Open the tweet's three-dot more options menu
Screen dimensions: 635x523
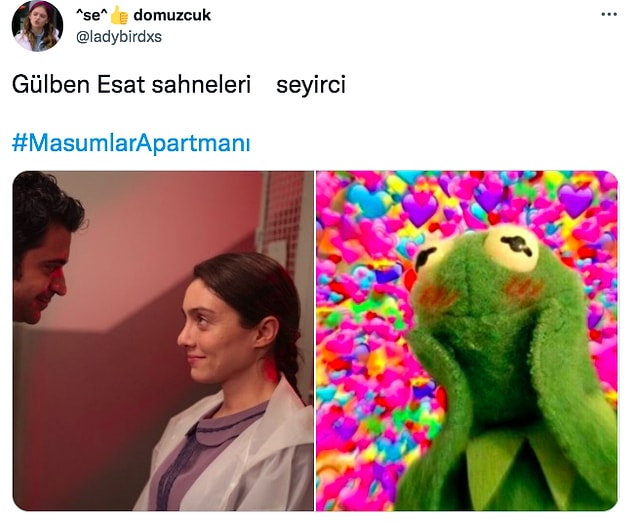tap(609, 15)
